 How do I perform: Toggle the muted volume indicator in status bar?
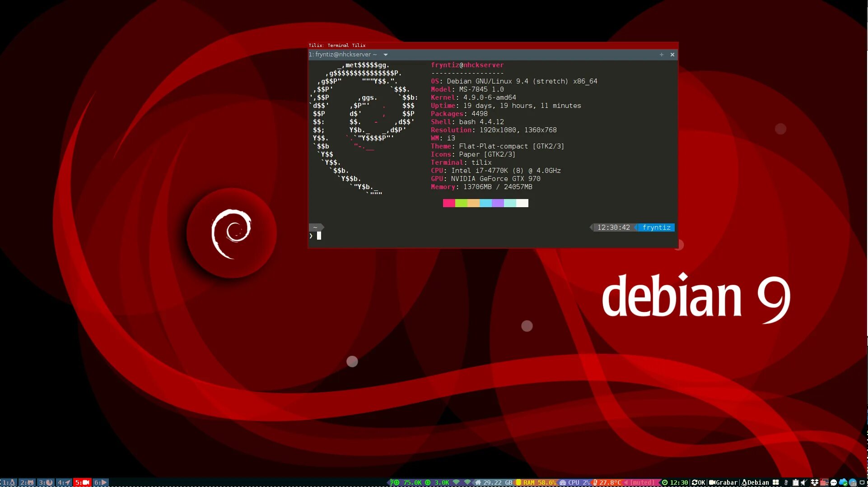click(x=639, y=482)
